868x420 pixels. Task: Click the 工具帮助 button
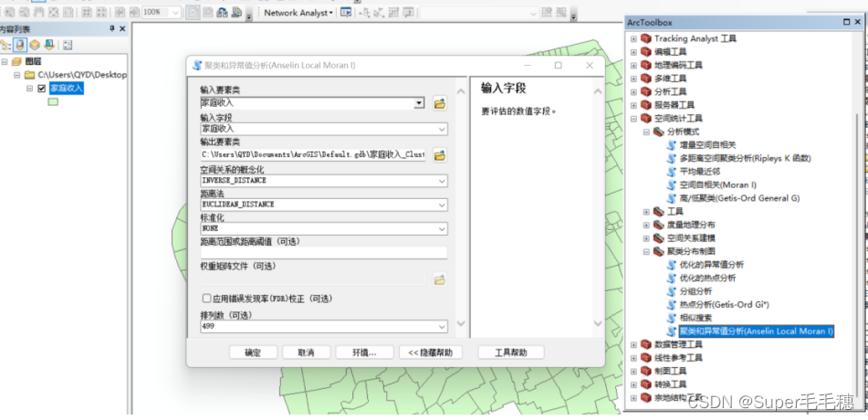(511, 352)
